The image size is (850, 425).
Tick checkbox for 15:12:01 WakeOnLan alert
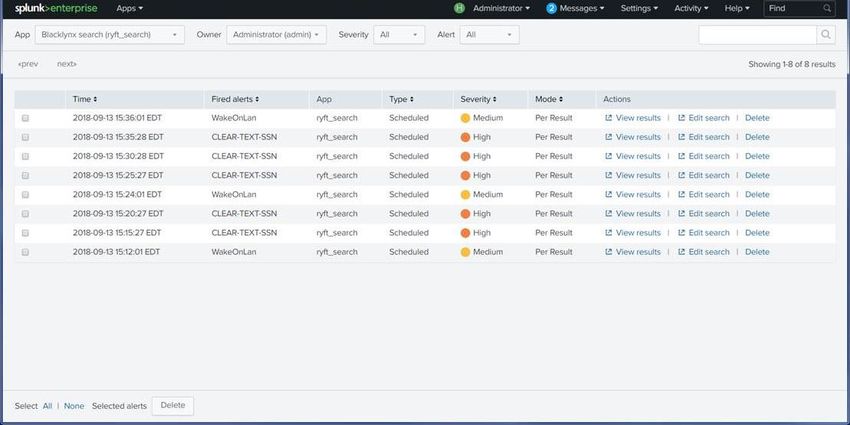[25, 252]
